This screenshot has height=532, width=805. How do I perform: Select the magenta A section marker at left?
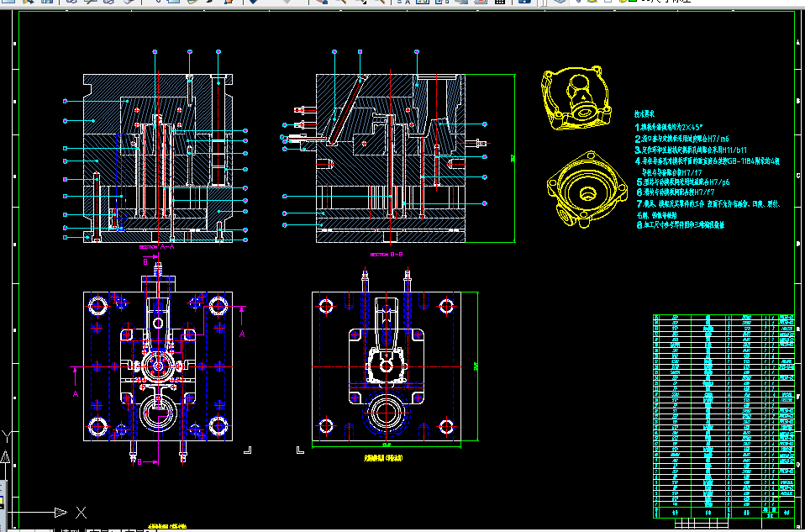[x=75, y=394]
